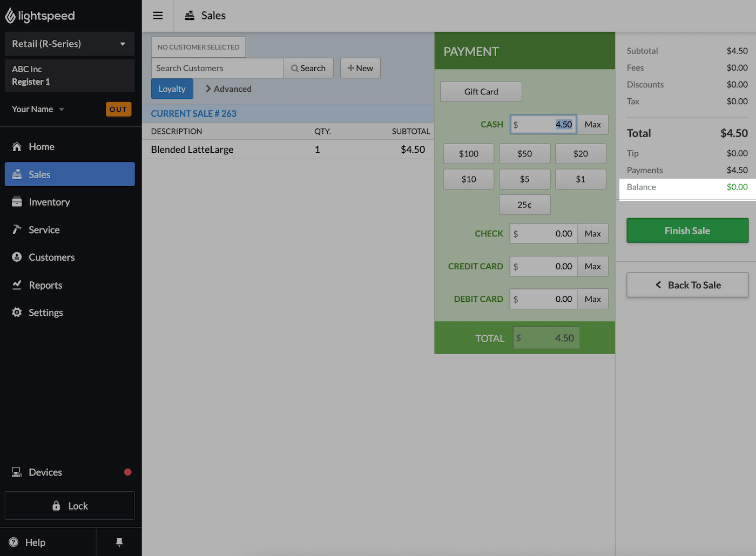Open Help in bottom bar
Viewport: 756px width, 556px height.
click(x=35, y=543)
